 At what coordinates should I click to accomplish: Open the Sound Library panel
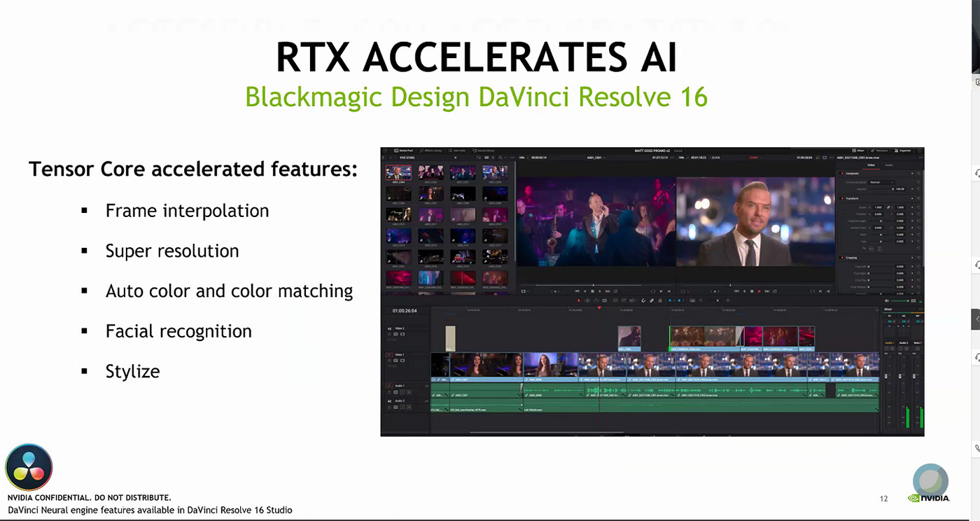click(483, 151)
